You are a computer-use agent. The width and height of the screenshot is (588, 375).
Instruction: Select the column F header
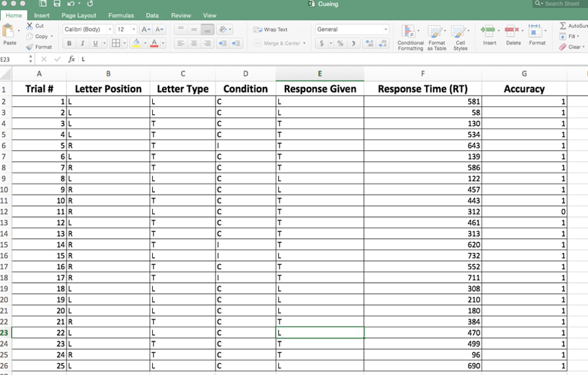coord(423,74)
